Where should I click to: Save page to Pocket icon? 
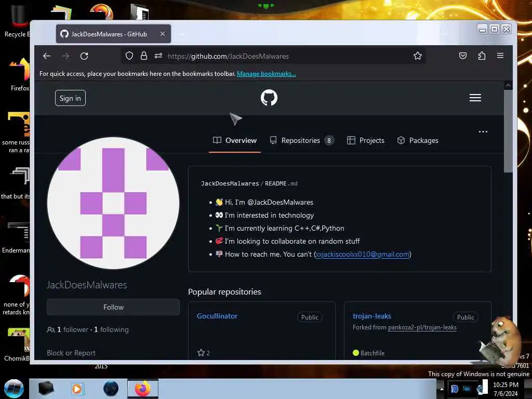click(x=463, y=56)
